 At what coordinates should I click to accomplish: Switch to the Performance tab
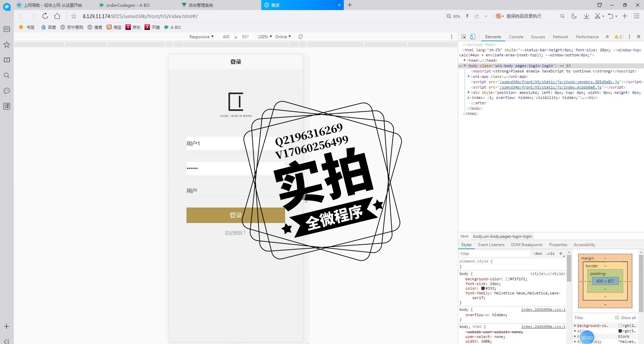(587, 37)
